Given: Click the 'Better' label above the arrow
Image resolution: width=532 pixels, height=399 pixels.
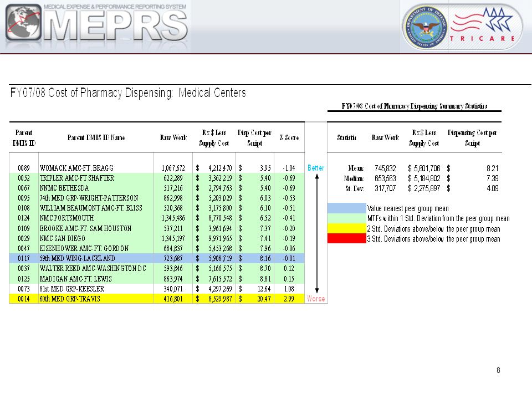Looking at the screenshot, I should (x=316, y=168).
